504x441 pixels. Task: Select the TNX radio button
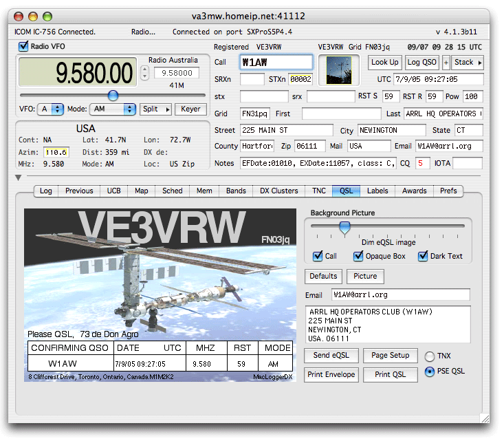coord(430,356)
